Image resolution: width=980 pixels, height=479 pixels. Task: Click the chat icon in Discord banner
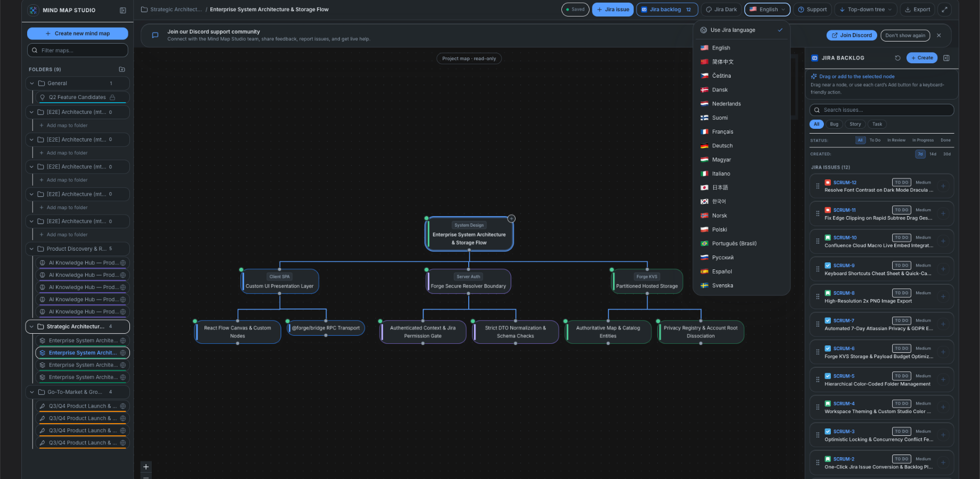155,35
